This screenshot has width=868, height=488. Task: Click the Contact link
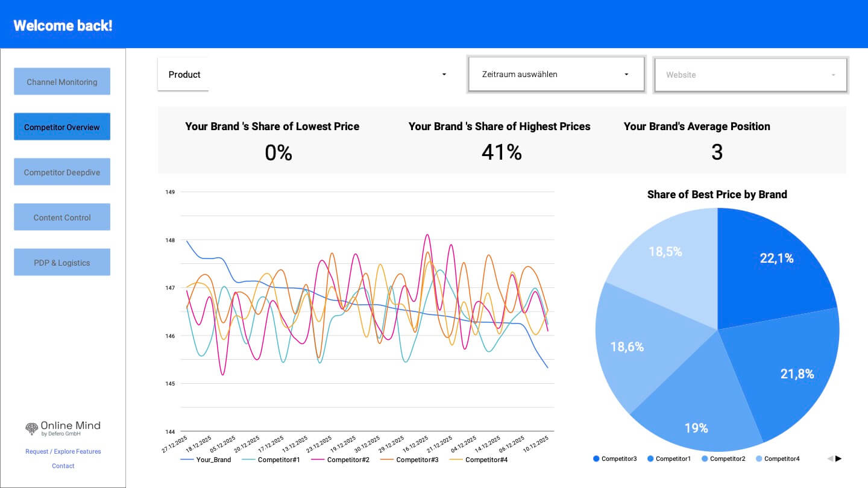[63, 466]
